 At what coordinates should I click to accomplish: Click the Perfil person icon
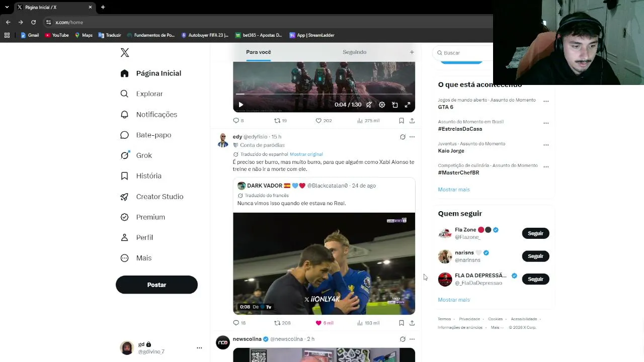(x=125, y=237)
